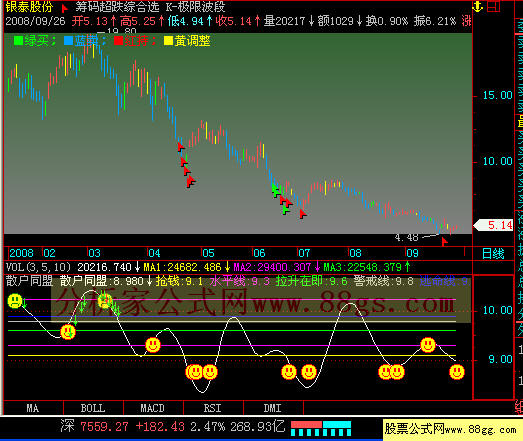This screenshot has width=523, height=441.
Task: Click the 拉升在即:9.6 indicator value
Action: pyautogui.click(x=311, y=281)
